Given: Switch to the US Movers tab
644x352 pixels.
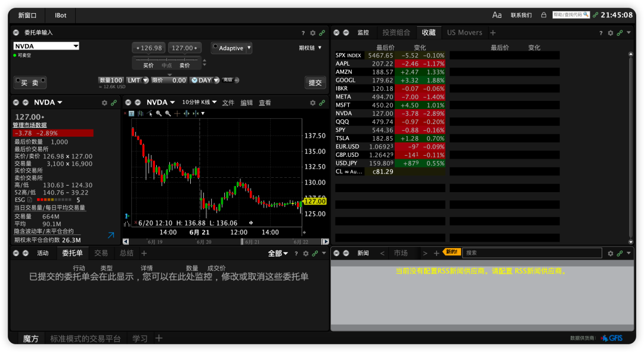Looking at the screenshot, I should (465, 32).
